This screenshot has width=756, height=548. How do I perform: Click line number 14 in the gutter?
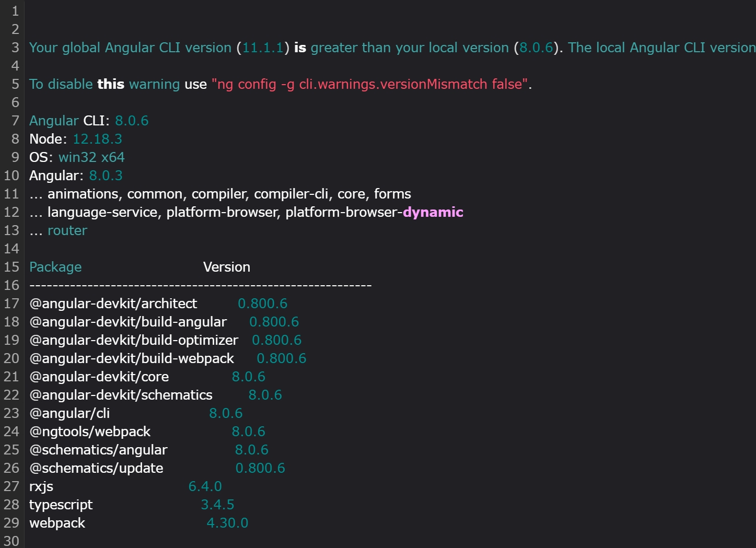[x=11, y=249]
